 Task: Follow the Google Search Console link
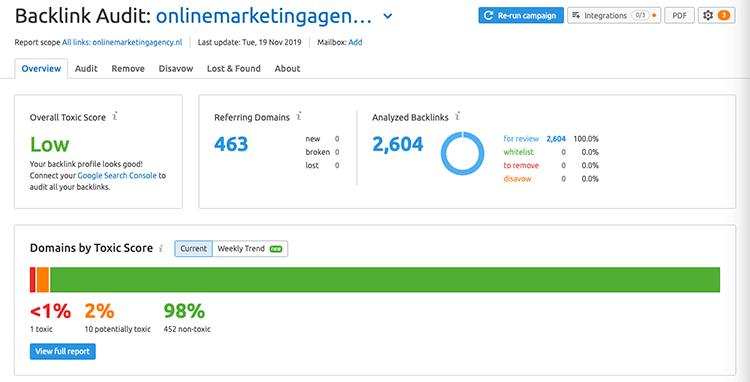[117, 175]
